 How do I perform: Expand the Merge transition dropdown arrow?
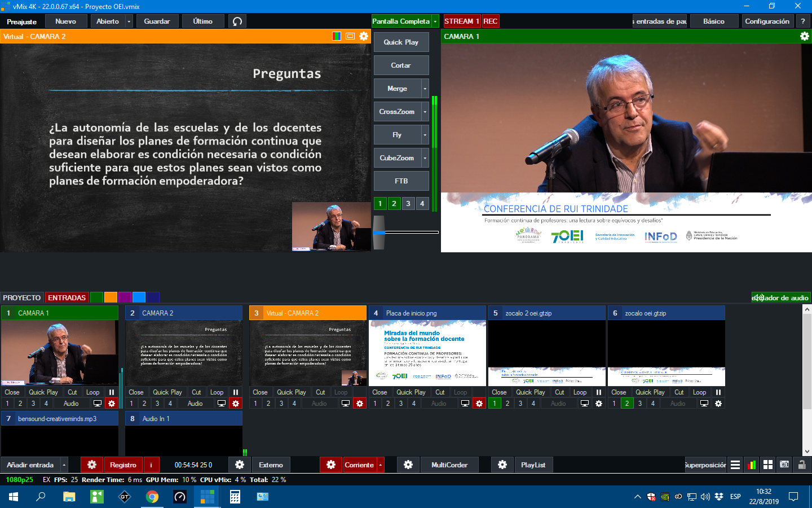pos(425,89)
